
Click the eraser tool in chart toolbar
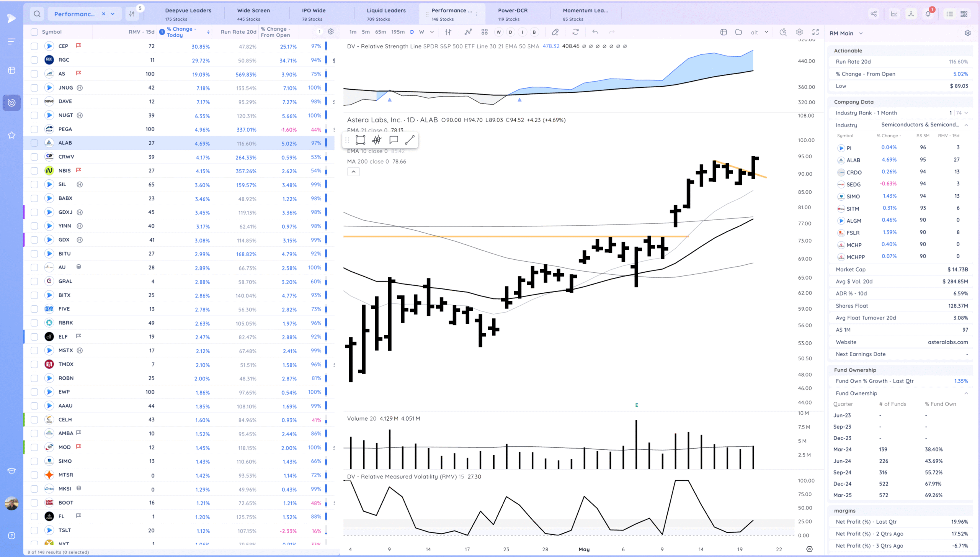point(555,32)
